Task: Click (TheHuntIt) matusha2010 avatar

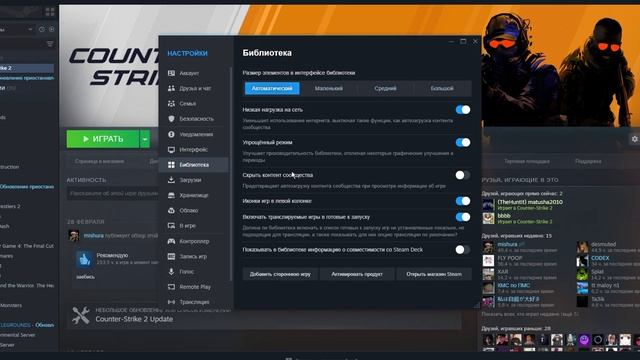Action: (x=488, y=205)
